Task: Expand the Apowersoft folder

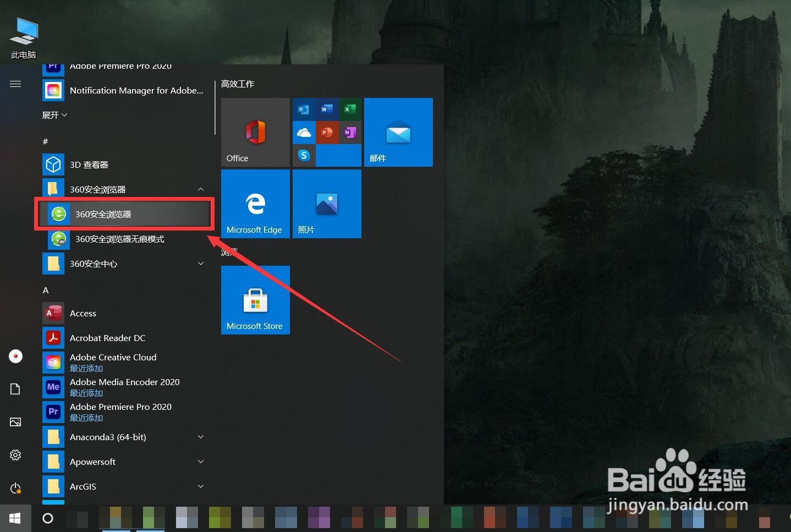Action: click(x=201, y=462)
